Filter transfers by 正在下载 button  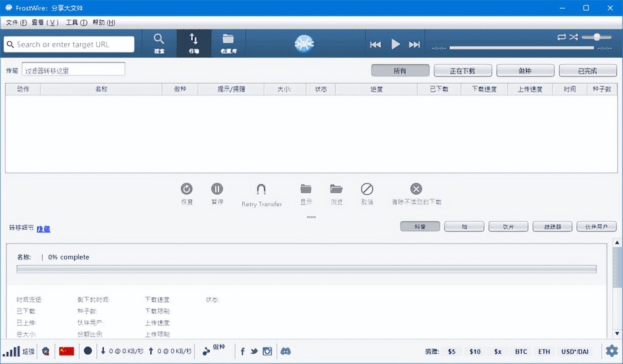click(462, 71)
